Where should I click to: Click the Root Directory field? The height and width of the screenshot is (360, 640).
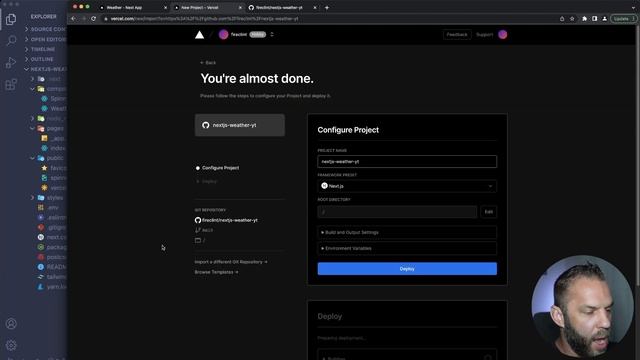[x=397, y=212]
